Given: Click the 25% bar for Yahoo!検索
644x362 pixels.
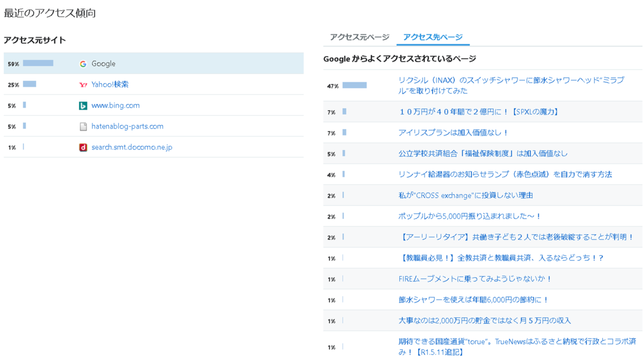Looking at the screenshot, I should point(30,84).
